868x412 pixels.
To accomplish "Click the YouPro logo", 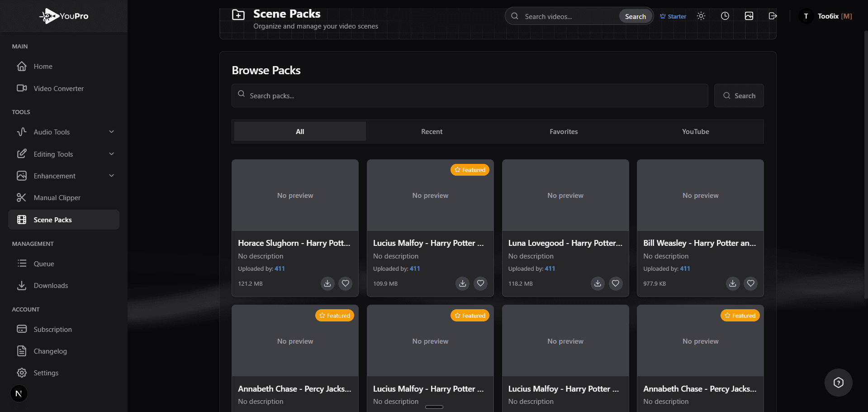I will [x=64, y=16].
